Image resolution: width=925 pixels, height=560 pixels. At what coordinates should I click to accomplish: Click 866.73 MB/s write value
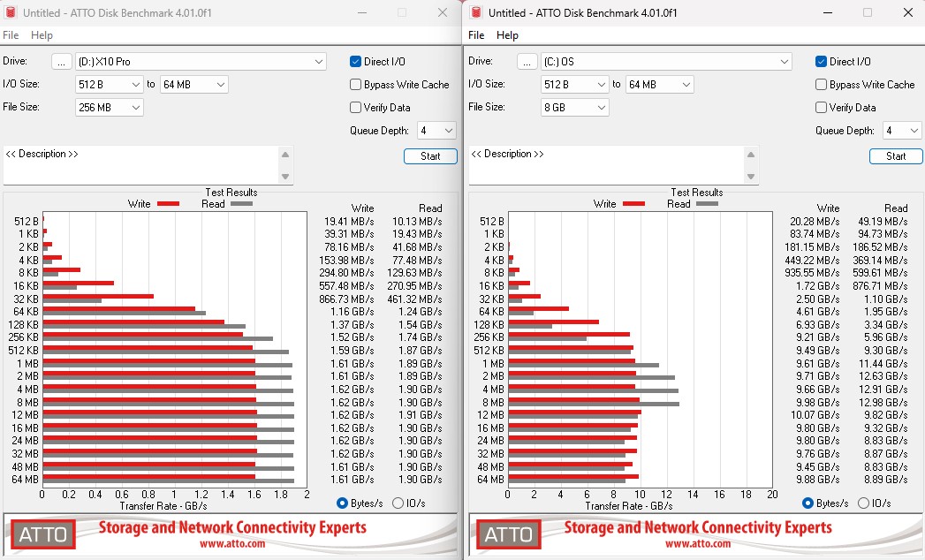click(x=346, y=299)
